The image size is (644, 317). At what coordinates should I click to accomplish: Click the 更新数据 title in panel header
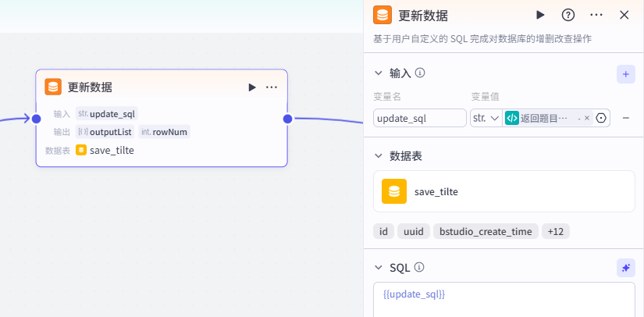(423, 16)
